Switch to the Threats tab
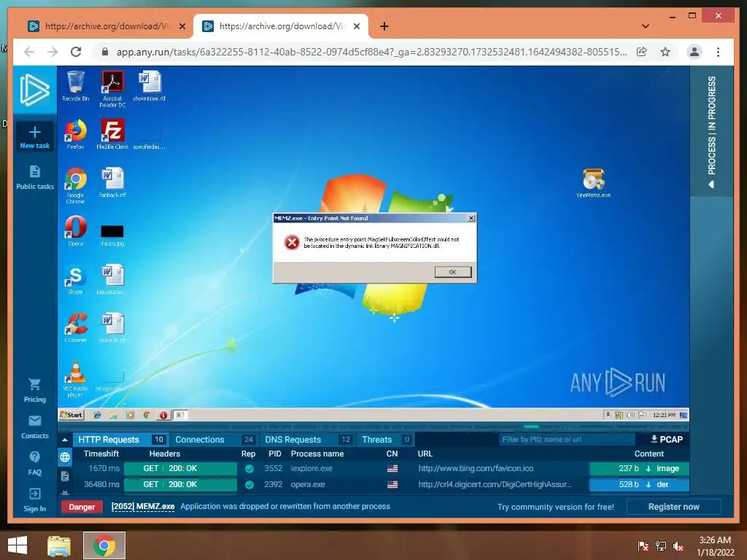Image resolution: width=747 pixels, height=560 pixels. (x=385, y=440)
